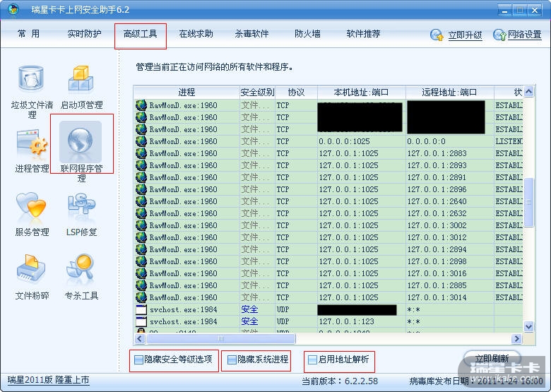The image size is (551, 392).
Task: Click the horizontal scrollbar left arrow
Action: [140, 338]
